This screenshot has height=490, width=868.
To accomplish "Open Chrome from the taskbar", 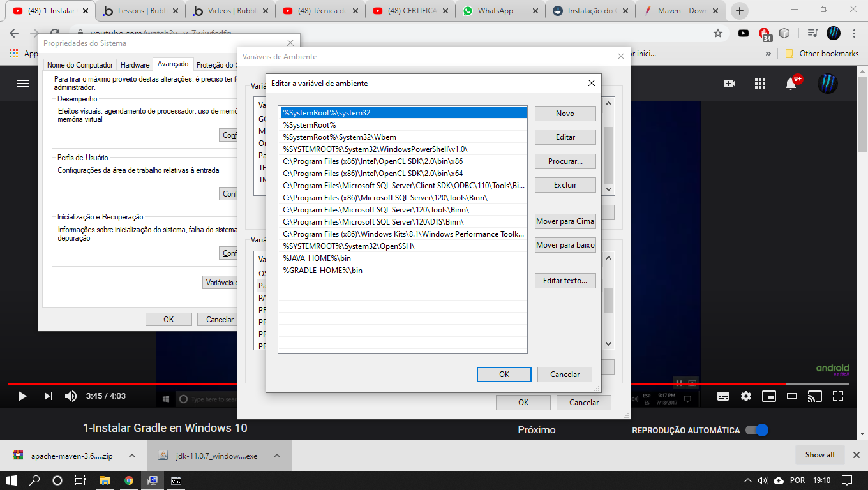I will [129, 480].
